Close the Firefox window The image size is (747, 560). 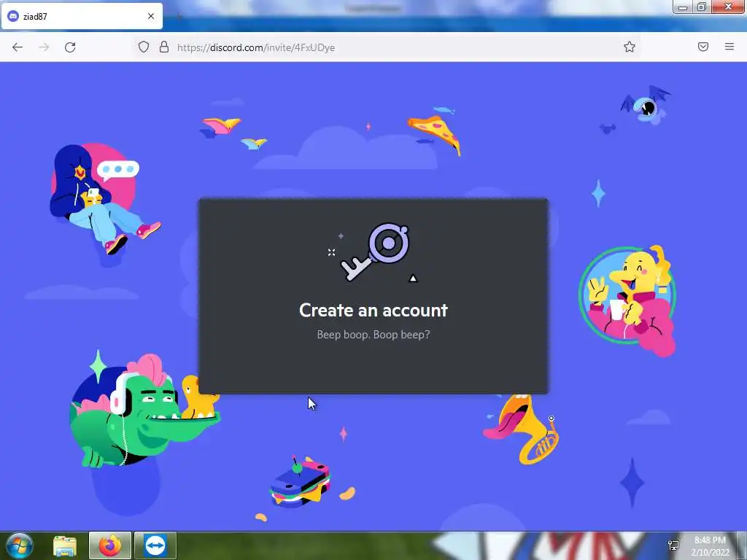(x=729, y=7)
